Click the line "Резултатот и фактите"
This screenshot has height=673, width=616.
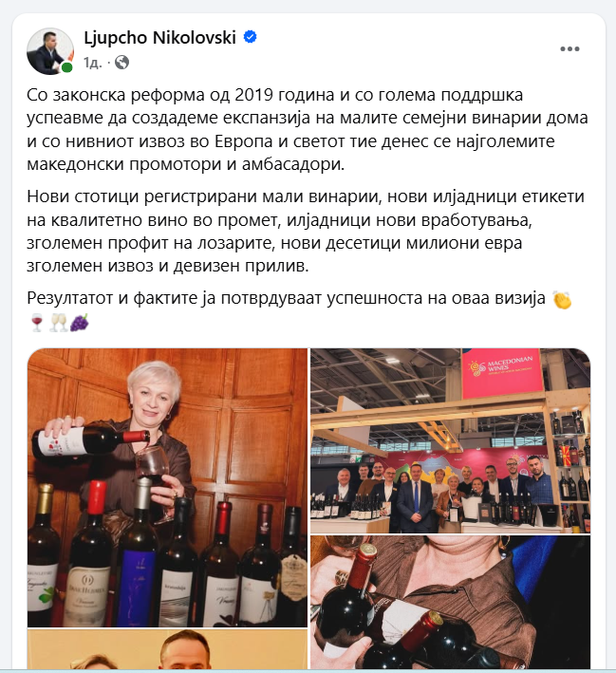286,298
